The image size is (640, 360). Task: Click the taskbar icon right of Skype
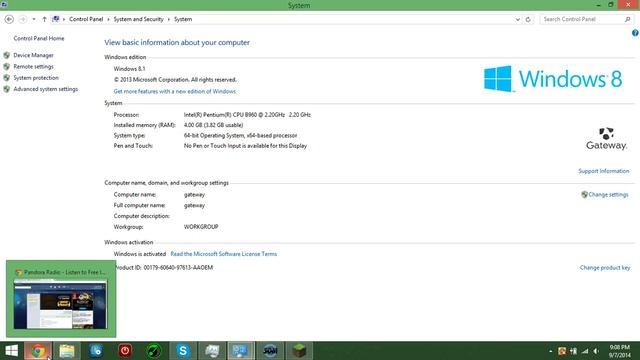[212, 351]
